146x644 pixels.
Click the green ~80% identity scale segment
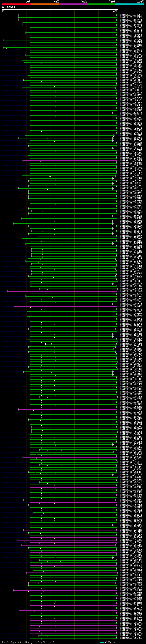(x=101, y=4)
